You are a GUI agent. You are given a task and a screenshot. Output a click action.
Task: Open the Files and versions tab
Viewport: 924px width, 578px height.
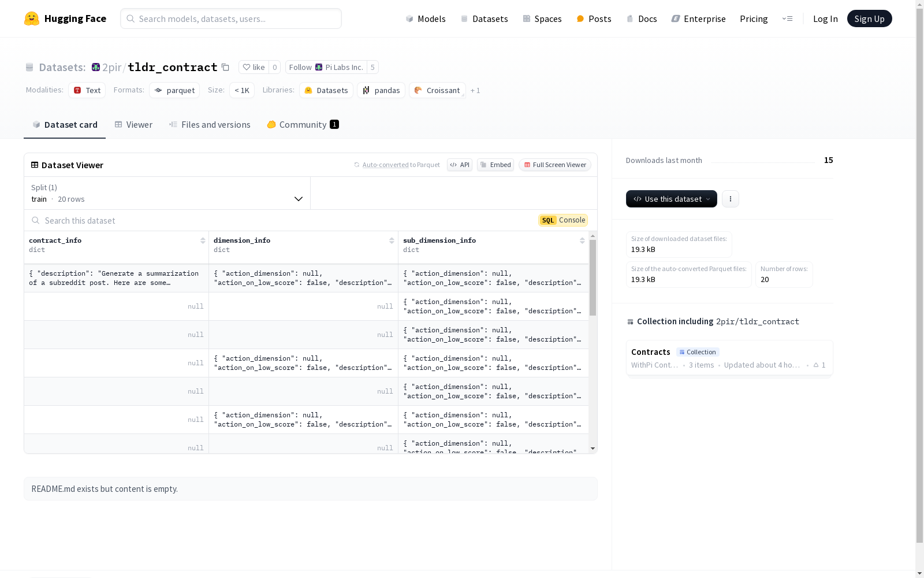click(210, 125)
